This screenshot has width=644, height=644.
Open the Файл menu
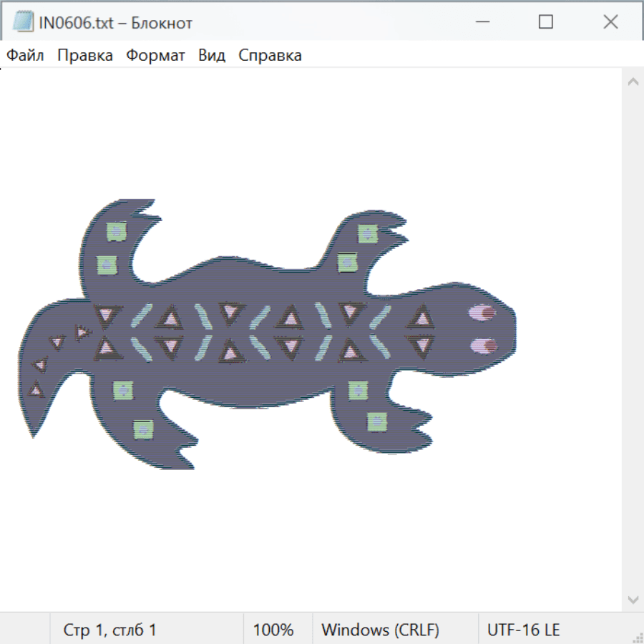pos(26,56)
